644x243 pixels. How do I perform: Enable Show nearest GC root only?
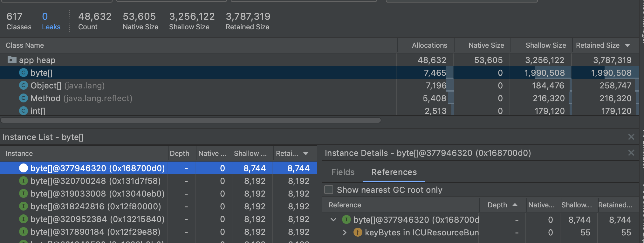(x=329, y=190)
